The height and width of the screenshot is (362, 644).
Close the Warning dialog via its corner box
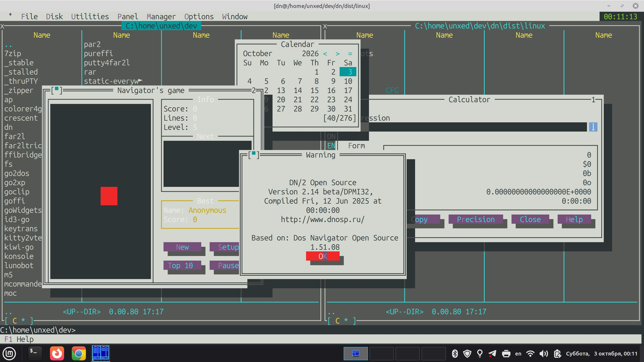254,155
